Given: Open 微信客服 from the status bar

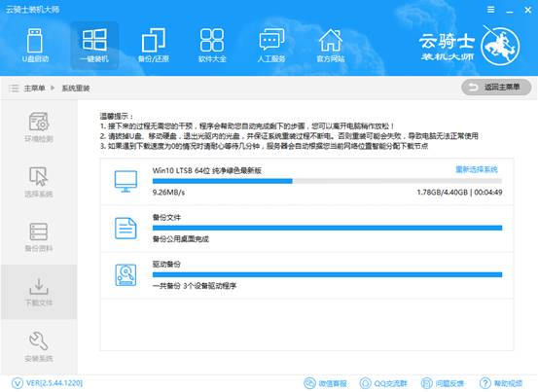Looking at the screenshot, I should pos(325,383).
